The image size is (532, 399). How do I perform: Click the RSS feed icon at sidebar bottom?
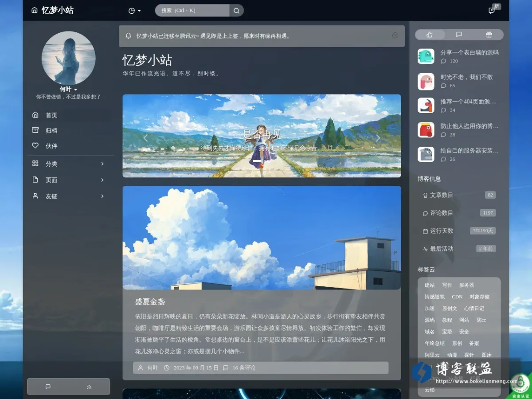[89, 387]
